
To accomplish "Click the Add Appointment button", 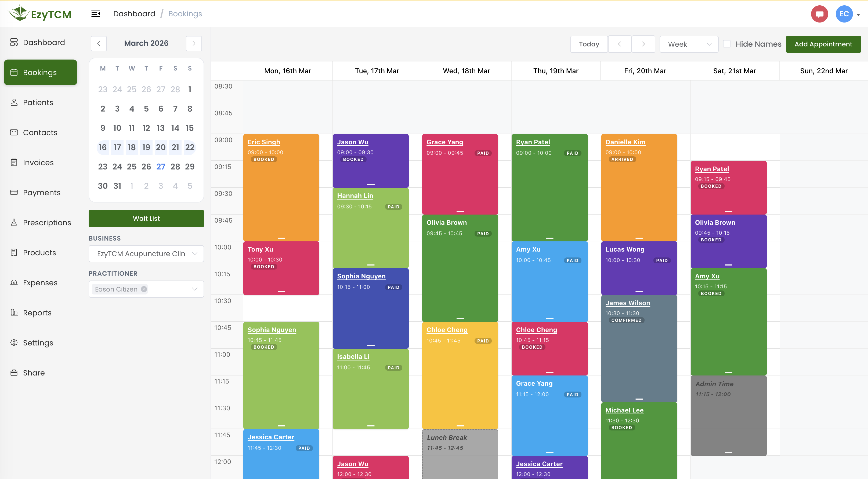I will 823,44.
